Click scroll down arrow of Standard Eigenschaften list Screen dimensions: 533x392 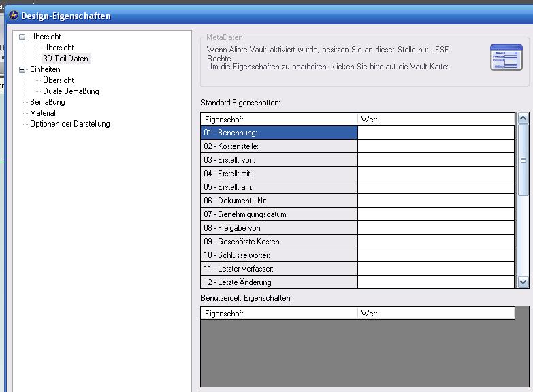pyautogui.click(x=523, y=282)
